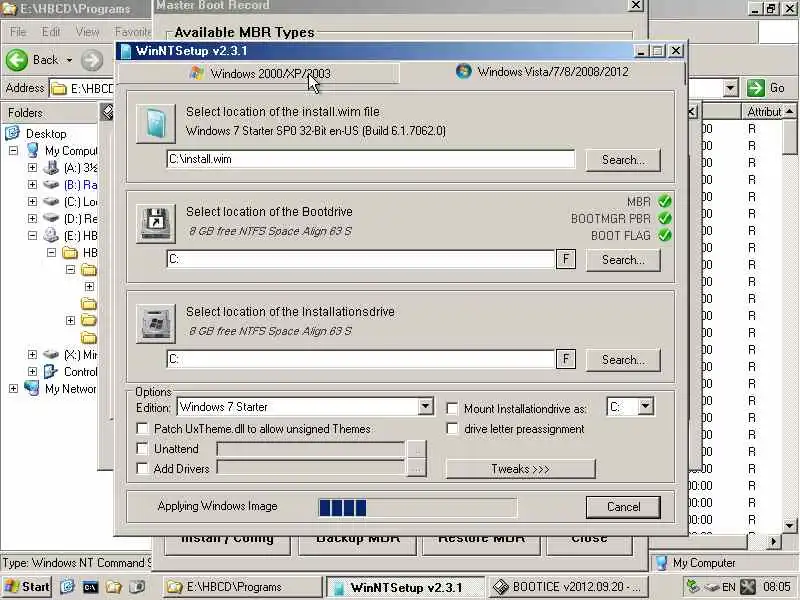Cancel applying the Windows image
The image size is (800, 600).
point(623,507)
